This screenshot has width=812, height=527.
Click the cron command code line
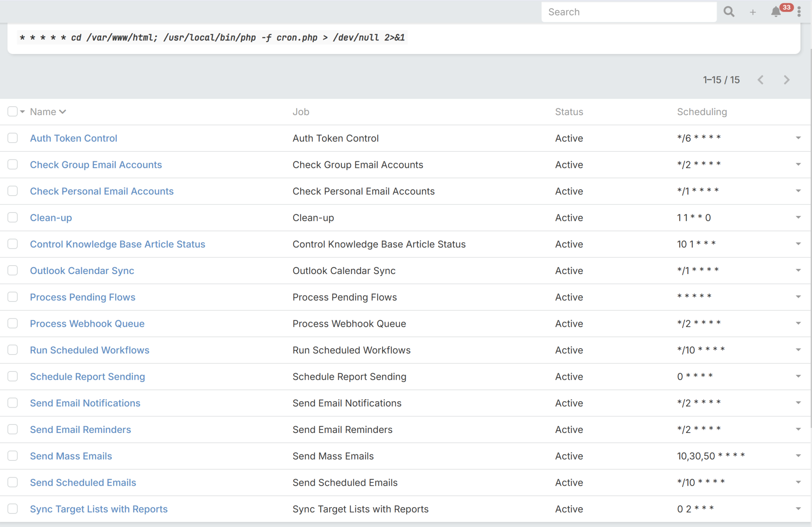tap(212, 38)
